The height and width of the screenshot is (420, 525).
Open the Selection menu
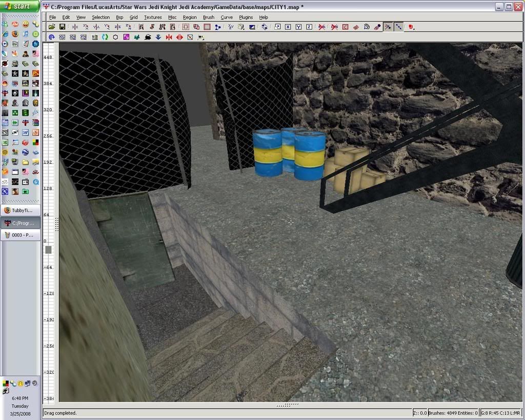click(x=100, y=17)
